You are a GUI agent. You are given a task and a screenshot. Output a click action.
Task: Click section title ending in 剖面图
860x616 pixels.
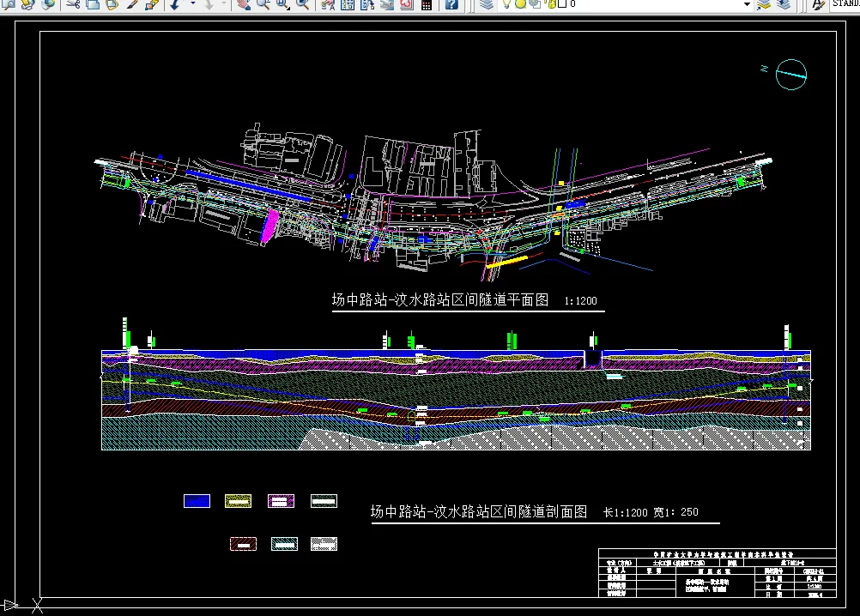click(x=479, y=512)
